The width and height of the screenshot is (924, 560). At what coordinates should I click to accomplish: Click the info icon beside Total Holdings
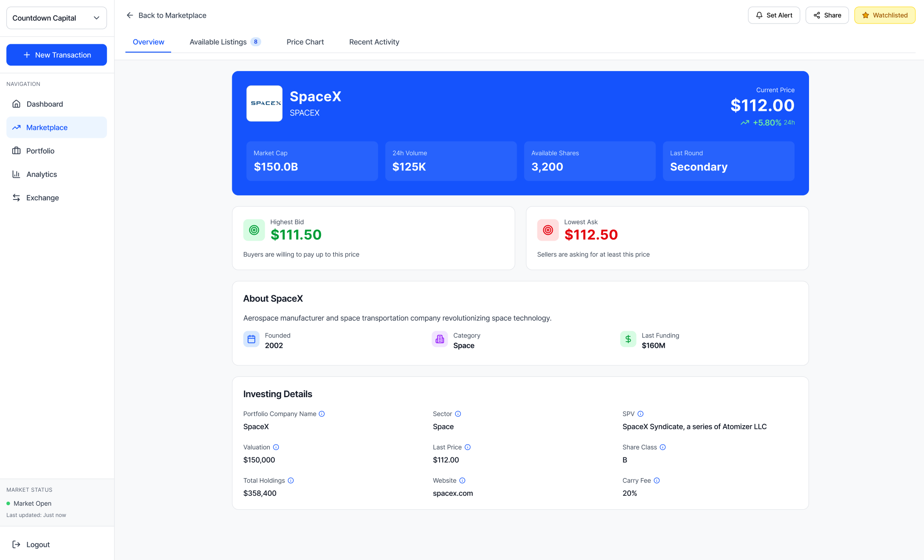coord(291,481)
